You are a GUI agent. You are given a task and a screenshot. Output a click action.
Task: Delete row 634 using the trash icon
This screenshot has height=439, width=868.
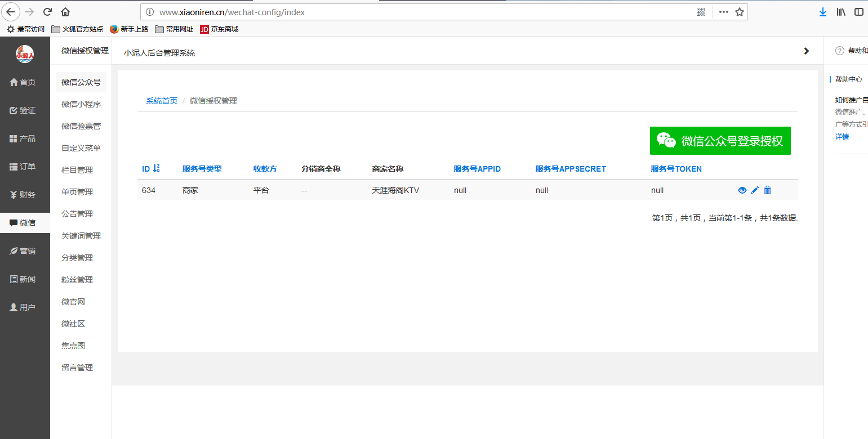tap(767, 190)
